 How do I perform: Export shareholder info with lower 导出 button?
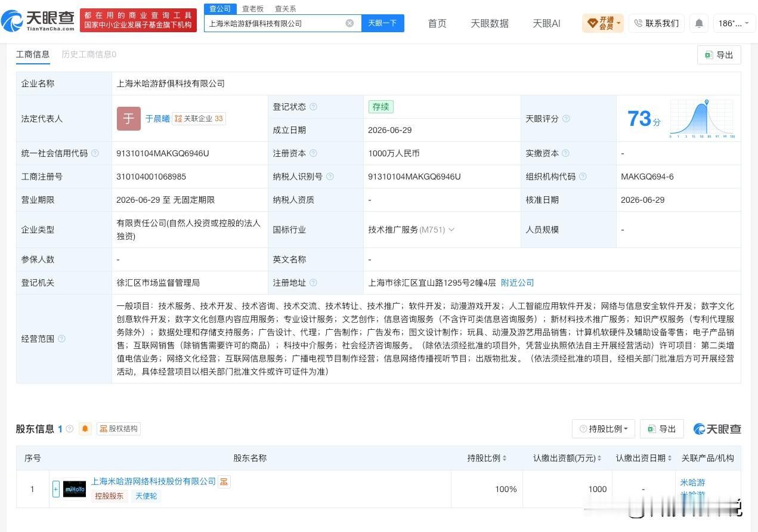(x=661, y=429)
